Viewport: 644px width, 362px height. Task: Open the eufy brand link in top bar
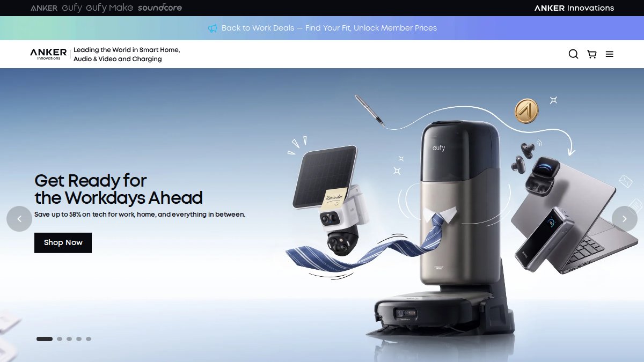[x=72, y=8]
